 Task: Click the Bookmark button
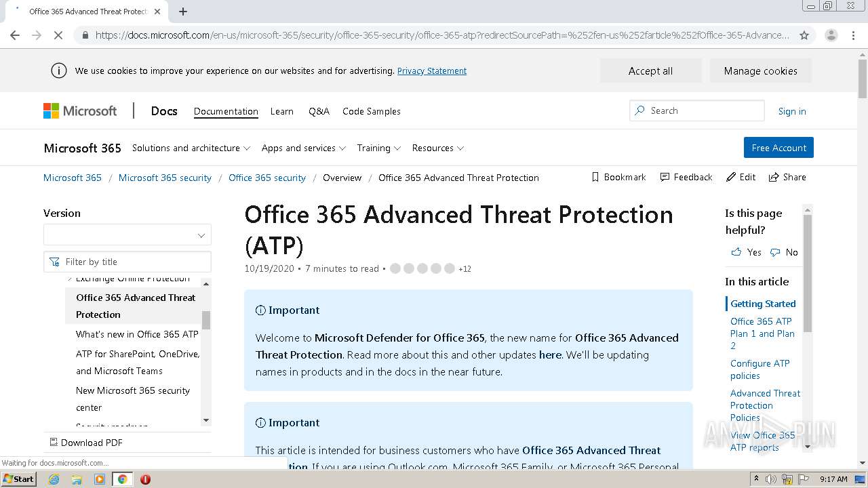click(618, 177)
